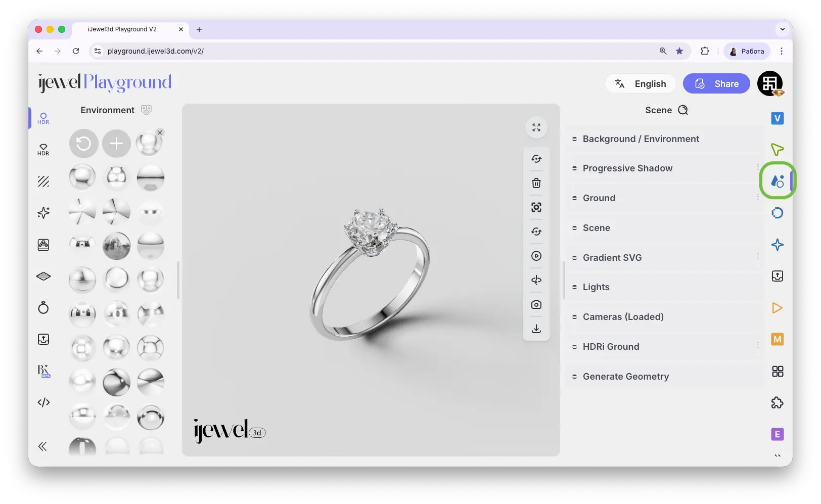This screenshot has height=504, width=821.
Task: Fit object with the focus frame icon
Action: click(536, 207)
